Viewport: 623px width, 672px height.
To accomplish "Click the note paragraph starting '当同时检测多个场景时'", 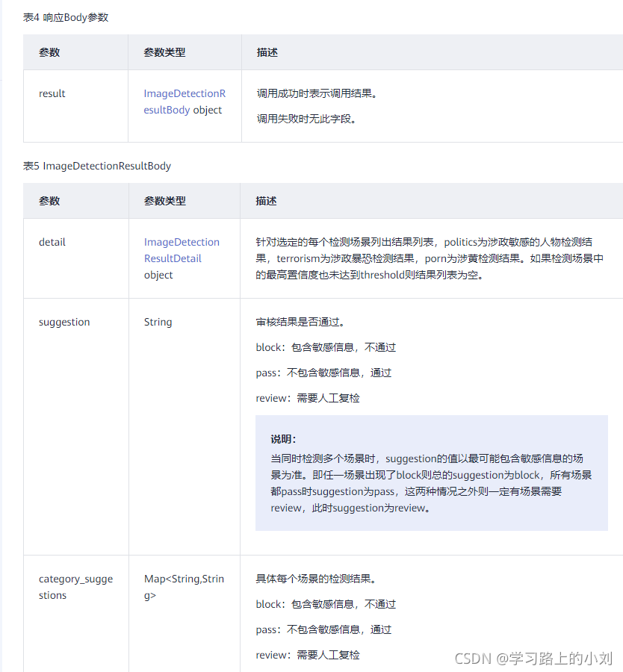I will [431, 483].
